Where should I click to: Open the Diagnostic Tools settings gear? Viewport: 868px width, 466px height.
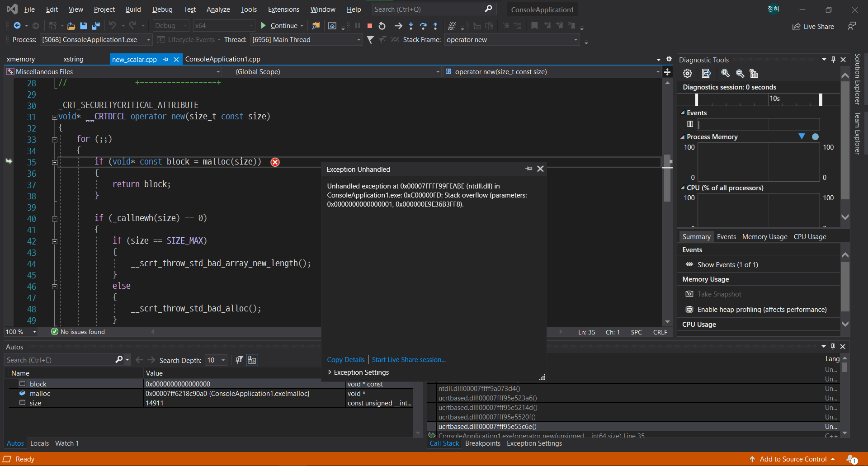pyautogui.click(x=687, y=73)
